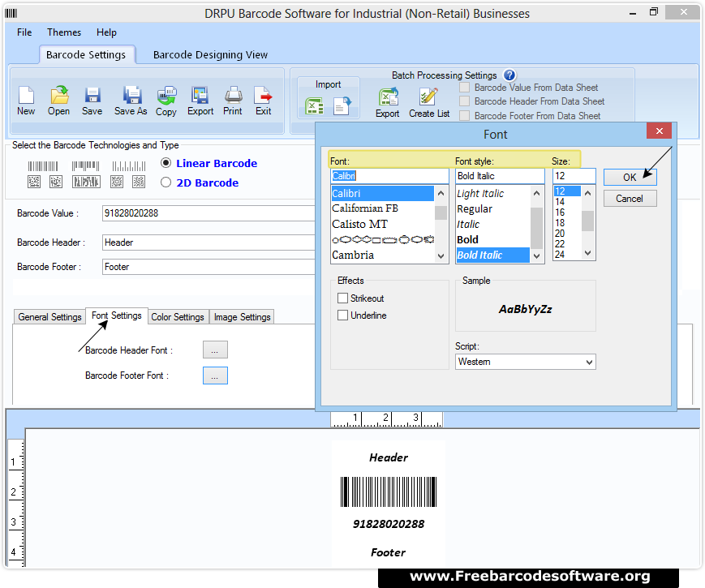
Task: Toggle Strikeout effect checkbox
Action: [x=342, y=298]
